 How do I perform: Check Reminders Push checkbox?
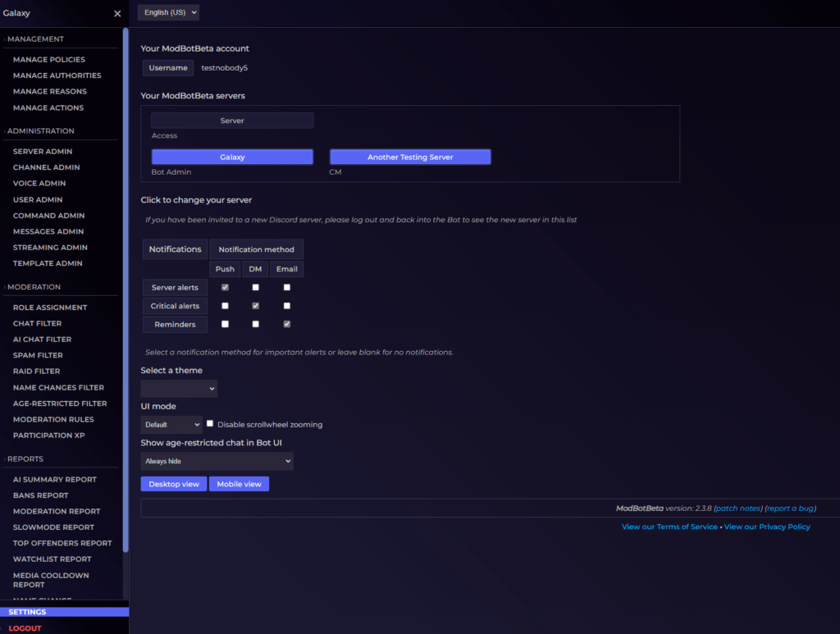tap(225, 324)
